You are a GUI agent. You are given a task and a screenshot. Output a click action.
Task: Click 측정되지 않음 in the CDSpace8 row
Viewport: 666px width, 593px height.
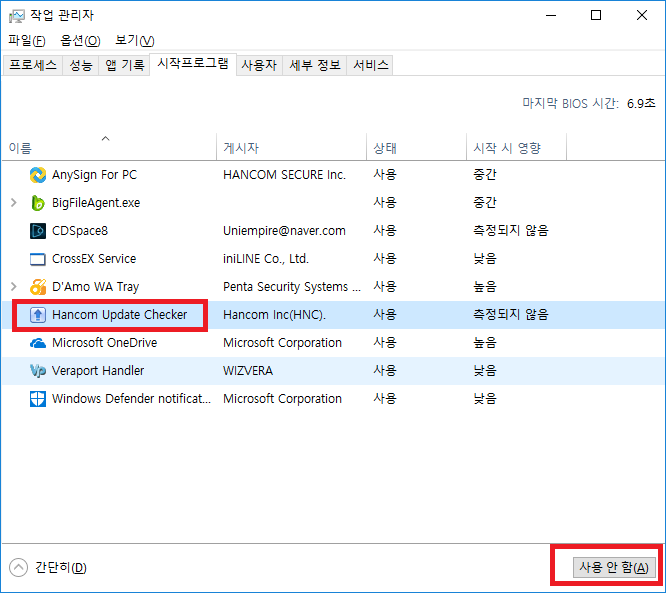(511, 231)
